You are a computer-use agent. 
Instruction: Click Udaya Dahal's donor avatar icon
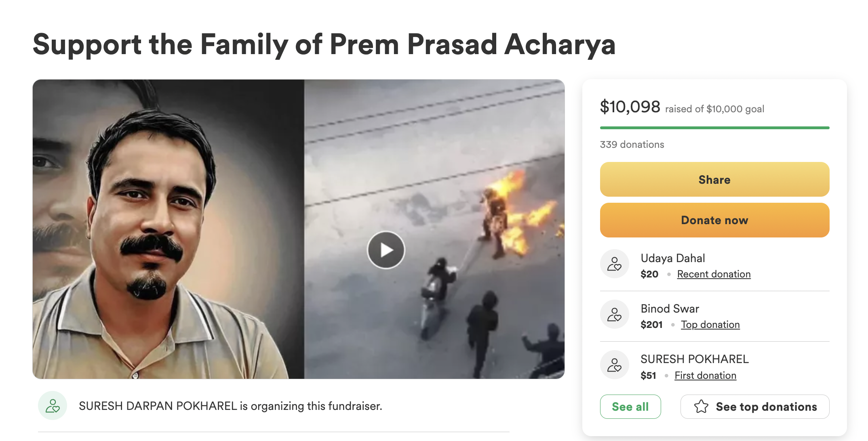click(614, 264)
